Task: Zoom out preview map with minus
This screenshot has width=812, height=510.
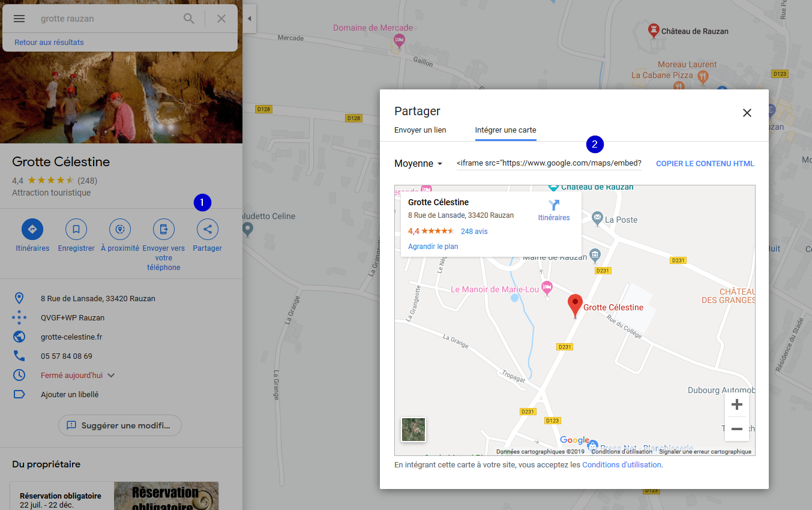Action: pyautogui.click(x=737, y=429)
